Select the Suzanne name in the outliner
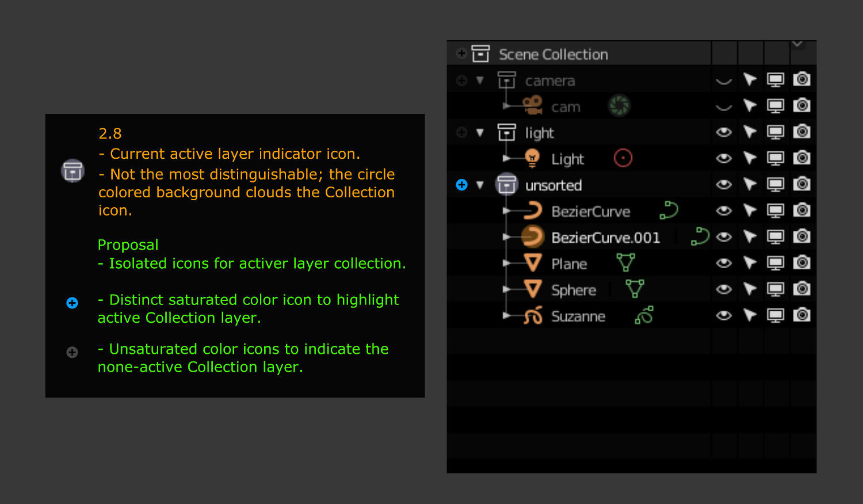 pyautogui.click(x=578, y=316)
